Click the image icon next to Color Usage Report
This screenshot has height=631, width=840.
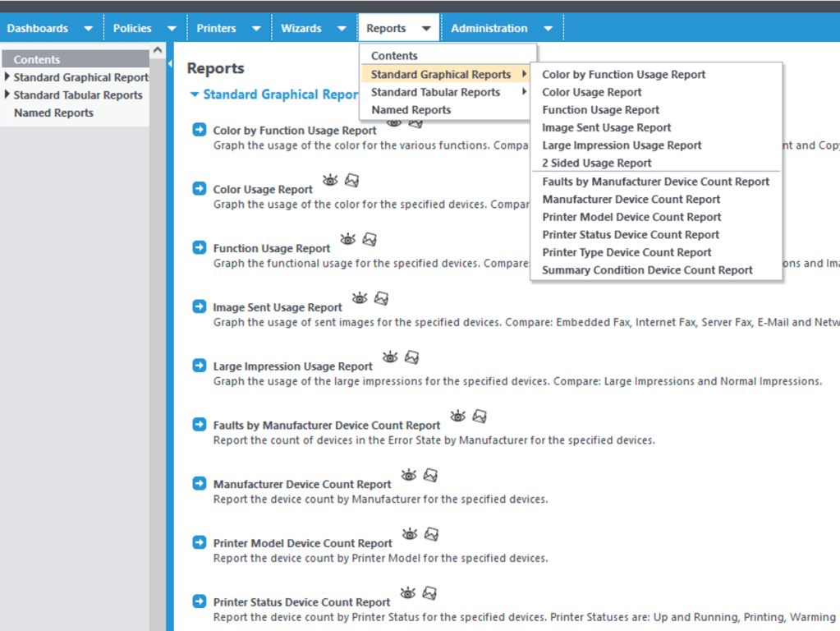[x=351, y=180]
